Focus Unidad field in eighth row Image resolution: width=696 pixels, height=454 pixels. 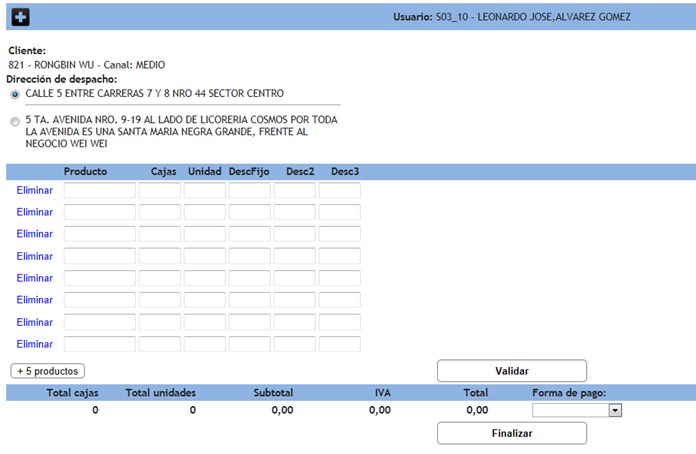pyautogui.click(x=205, y=344)
